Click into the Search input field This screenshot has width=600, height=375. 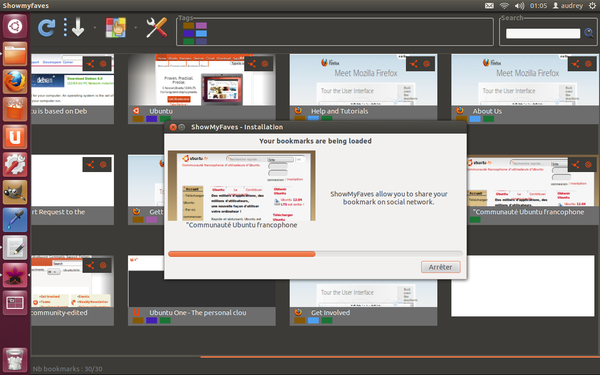pos(543,33)
